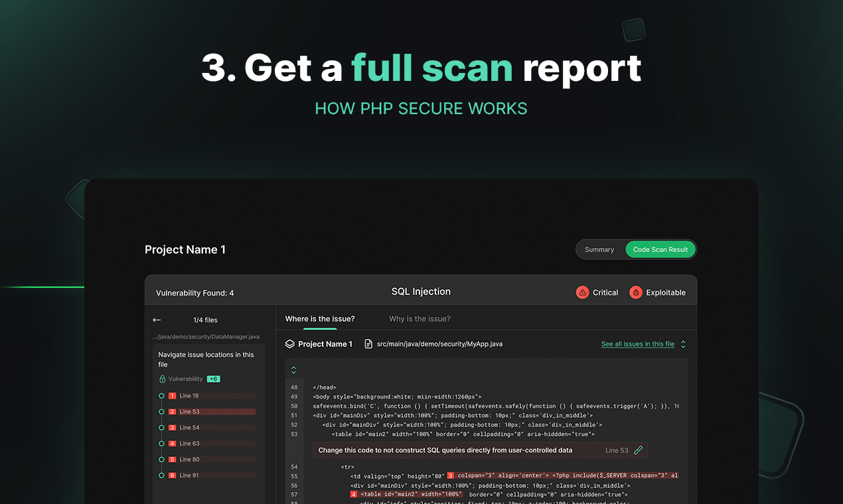The width and height of the screenshot is (843, 504).
Task: Click the file icon next to MyApp.java path
Action: 367,344
